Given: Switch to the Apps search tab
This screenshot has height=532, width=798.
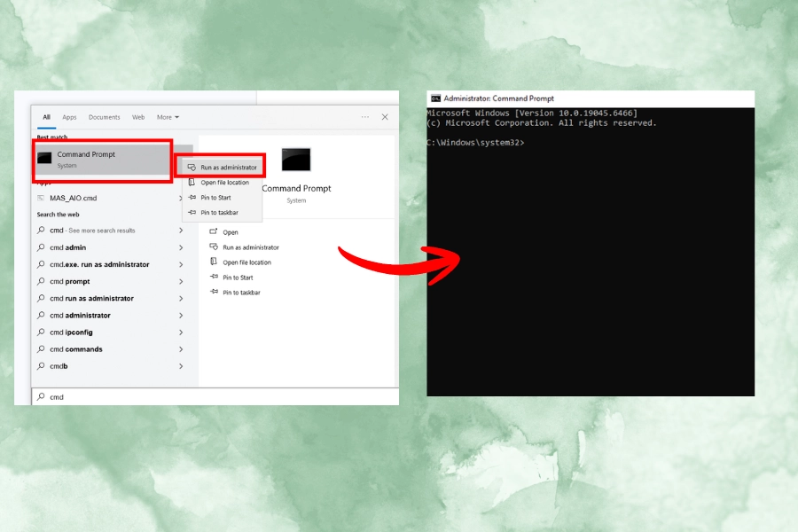Looking at the screenshot, I should (69, 117).
